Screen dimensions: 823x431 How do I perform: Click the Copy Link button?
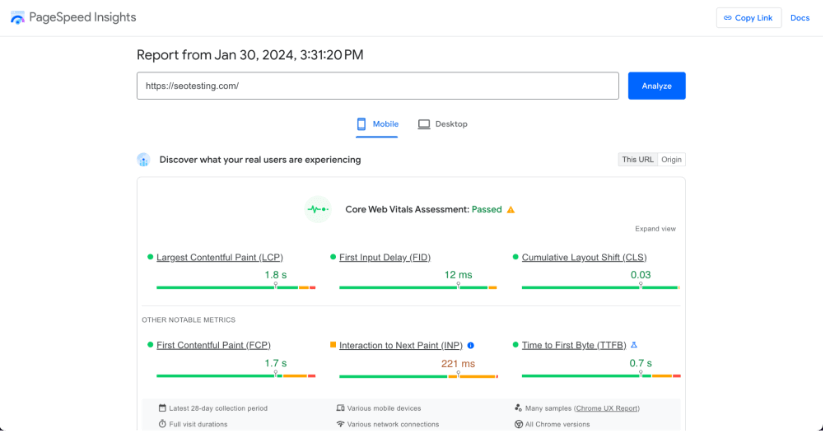coord(749,18)
